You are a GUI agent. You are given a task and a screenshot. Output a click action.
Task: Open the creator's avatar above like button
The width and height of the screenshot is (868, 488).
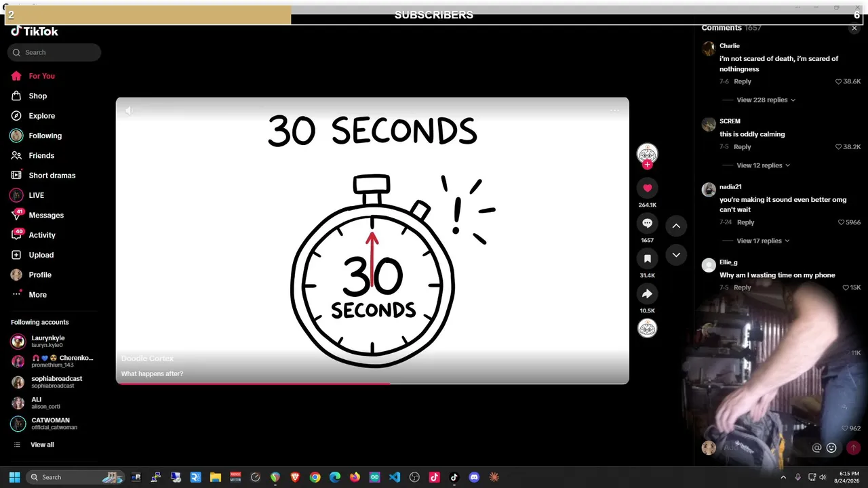(647, 153)
